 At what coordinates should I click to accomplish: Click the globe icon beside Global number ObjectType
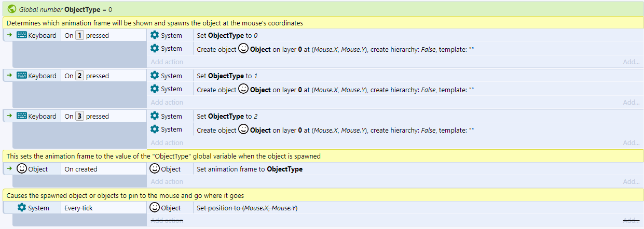12,9
